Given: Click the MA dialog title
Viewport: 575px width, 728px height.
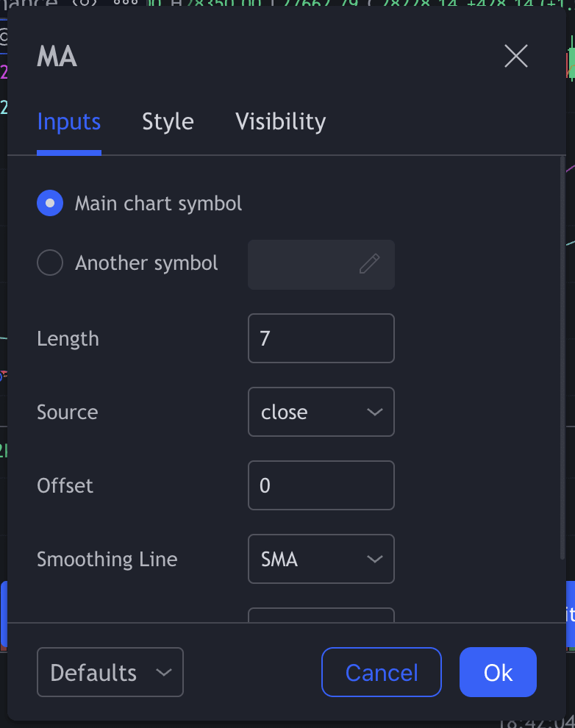Looking at the screenshot, I should pos(57,57).
